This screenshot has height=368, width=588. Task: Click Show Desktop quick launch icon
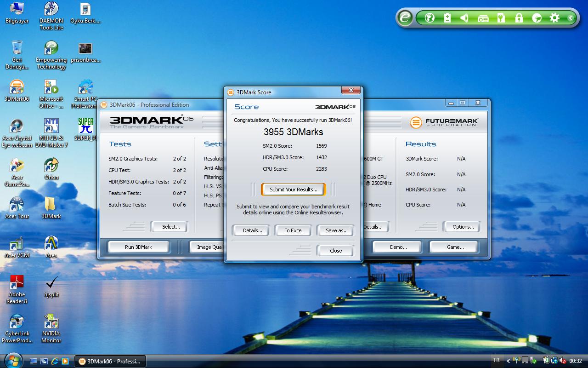tap(34, 361)
